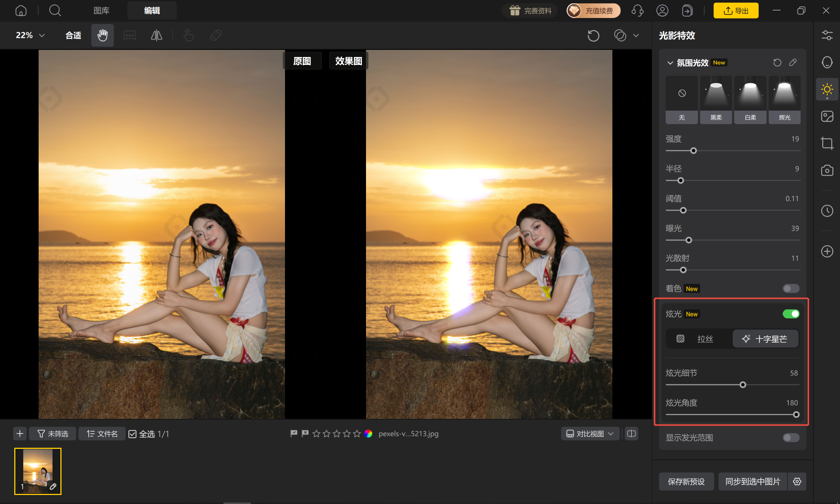
Task: Collapse the 氛围光效 section
Action: 670,63
